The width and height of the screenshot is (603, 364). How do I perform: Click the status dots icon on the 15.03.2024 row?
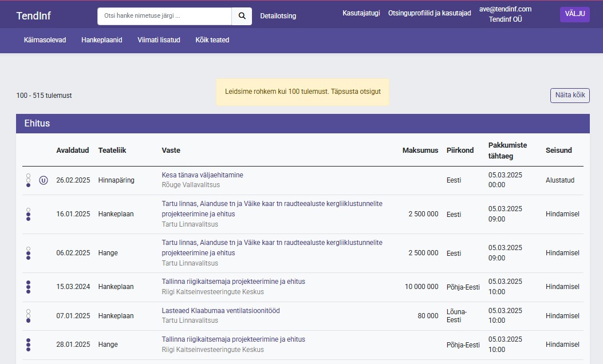pyautogui.click(x=28, y=287)
